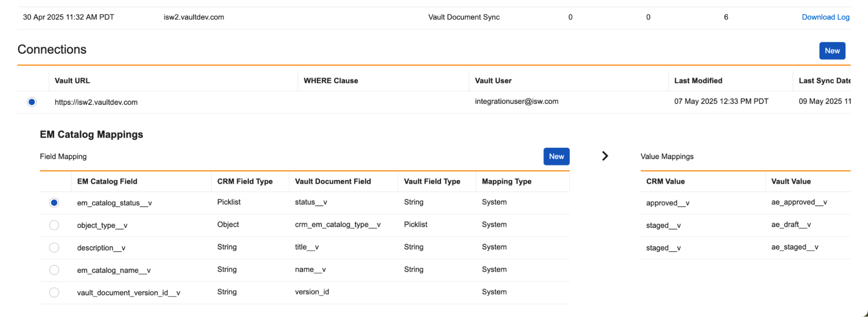Select the description__v row radio button
This screenshot has width=868, height=317.
54,247
